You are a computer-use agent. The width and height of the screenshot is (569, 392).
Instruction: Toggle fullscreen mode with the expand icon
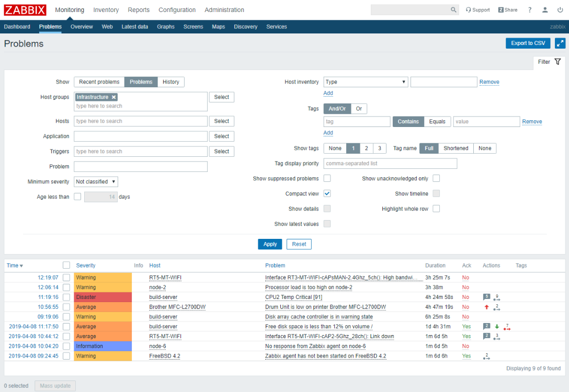[x=560, y=43]
